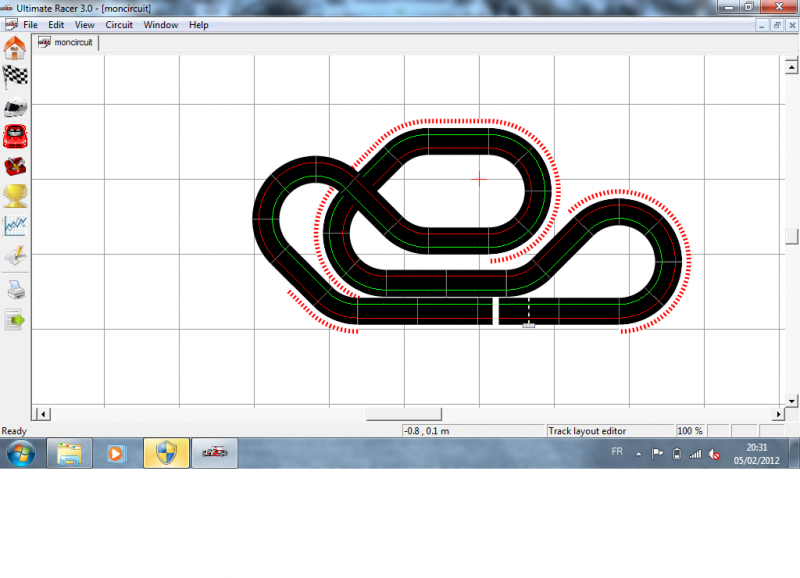
Task: Show the statistics chart icon
Action: click(x=15, y=226)
